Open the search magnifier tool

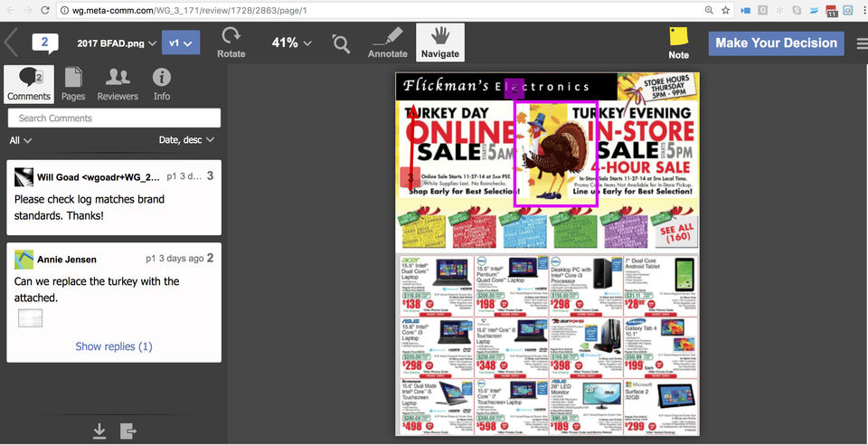coord(342,43)
